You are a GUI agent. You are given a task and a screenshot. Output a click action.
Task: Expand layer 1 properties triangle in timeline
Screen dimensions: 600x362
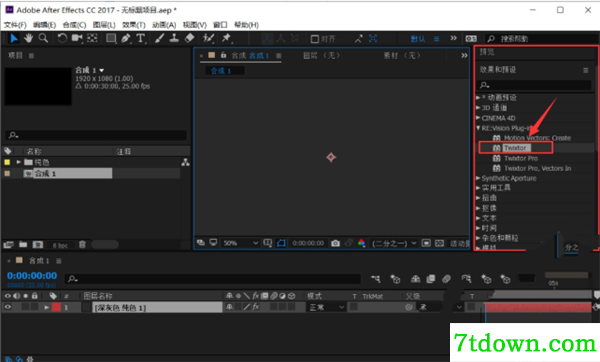tap(47, 307)
